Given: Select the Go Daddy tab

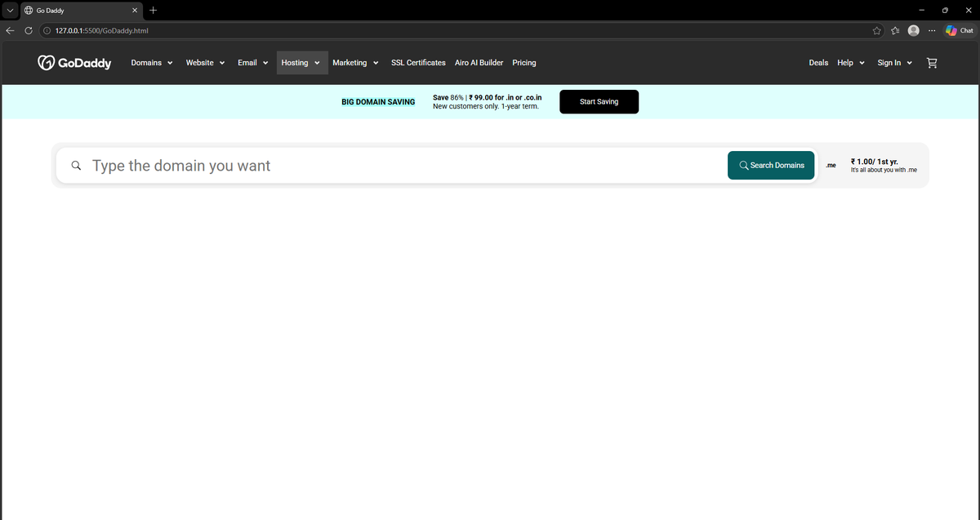Looking at the screenshot, I should click(x=82, y=11).
